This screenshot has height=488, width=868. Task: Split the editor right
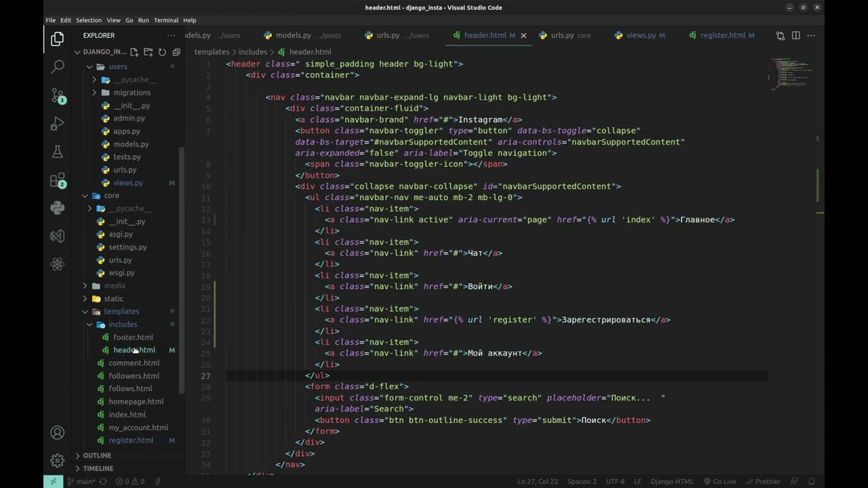(796, 35)
